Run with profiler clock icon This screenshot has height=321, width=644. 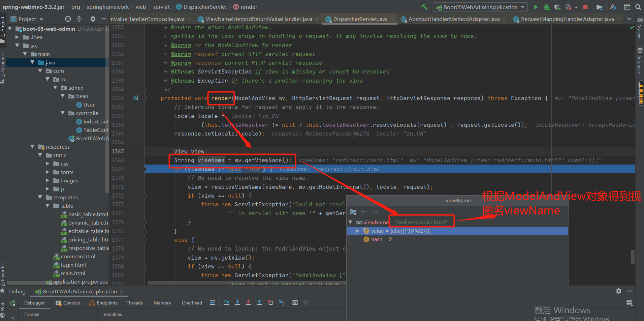point(569,7)
